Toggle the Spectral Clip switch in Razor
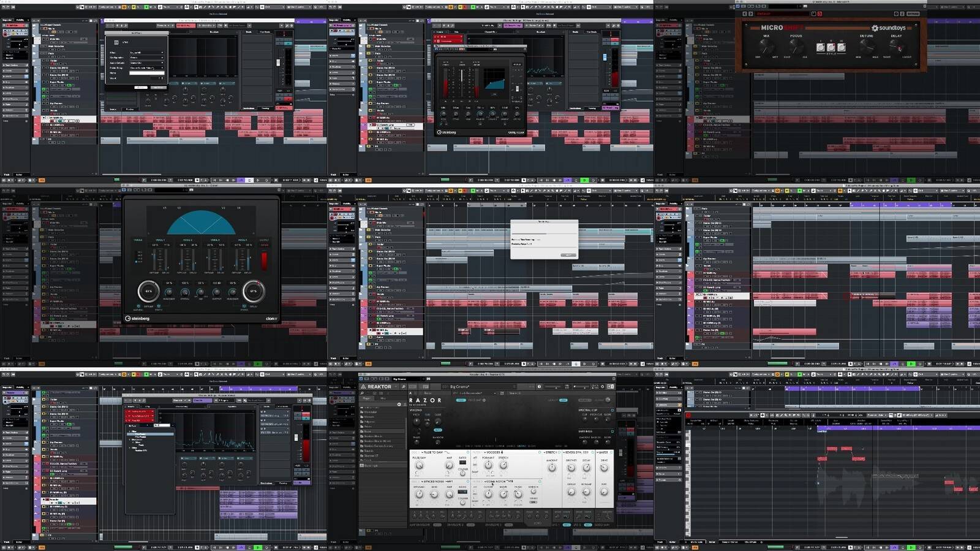The image size is (980, 551). click(612, 410)
